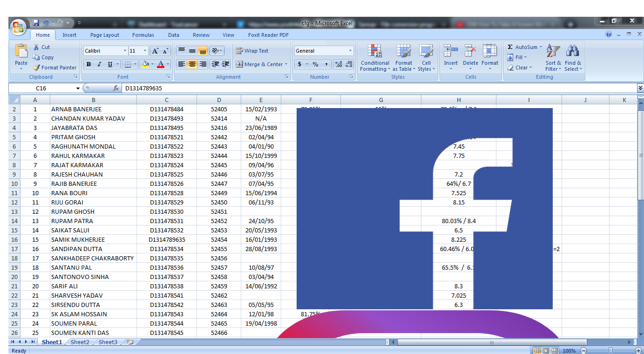Align text right in cell
This screenshot has width=644, height=354.
pos(203,64)
